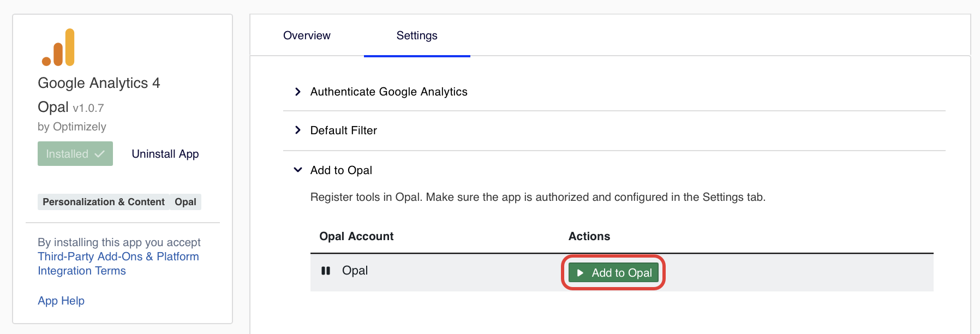Click the Installed status button
This screenshot has height=334, width=980.
[x=75, y=154]
